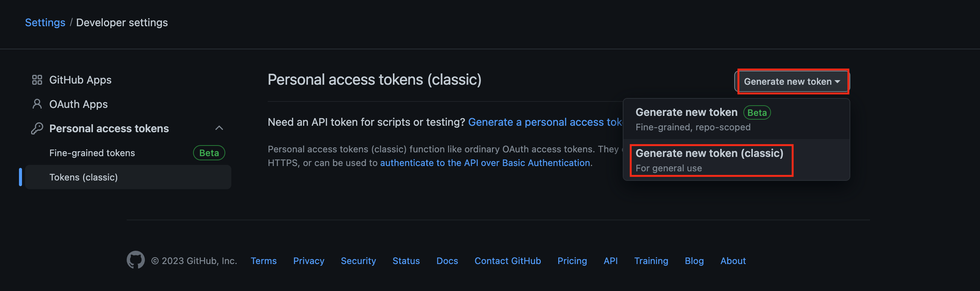Image resolution: width=980 pixels, height=291 pixels.
Task: Open the Security footer link
Action: (358, 261)
